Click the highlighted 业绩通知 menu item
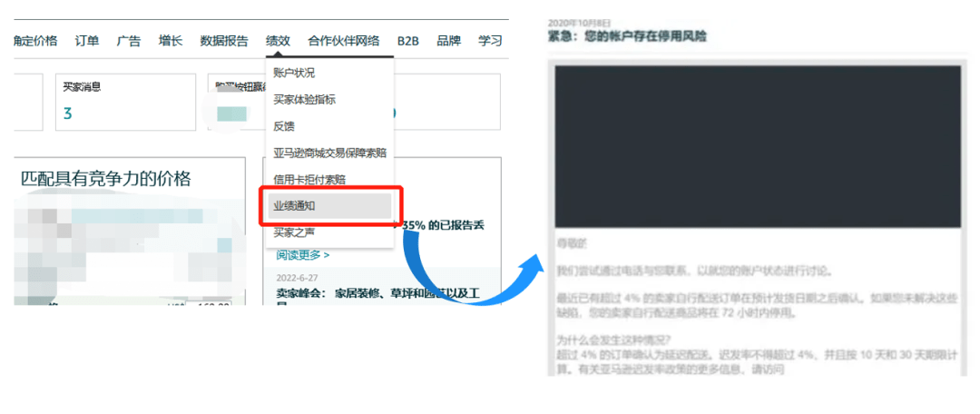Viewport: 980px width, 414px height. tap(294, 206)
